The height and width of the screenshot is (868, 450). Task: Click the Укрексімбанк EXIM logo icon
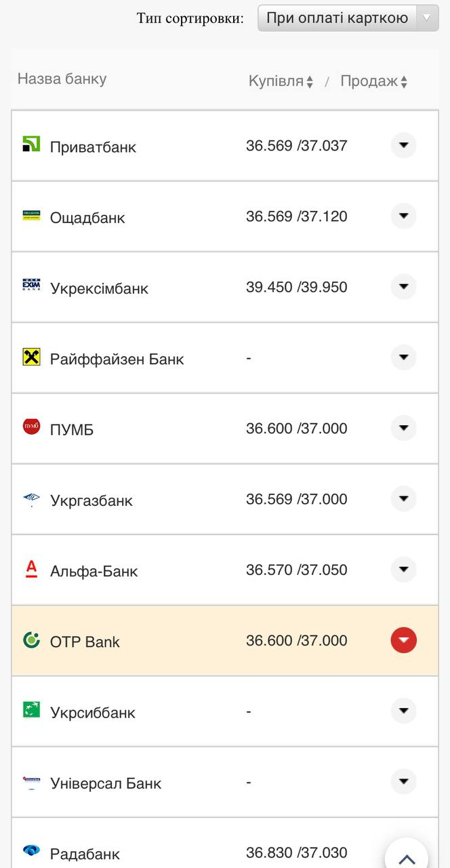(31, 285)
